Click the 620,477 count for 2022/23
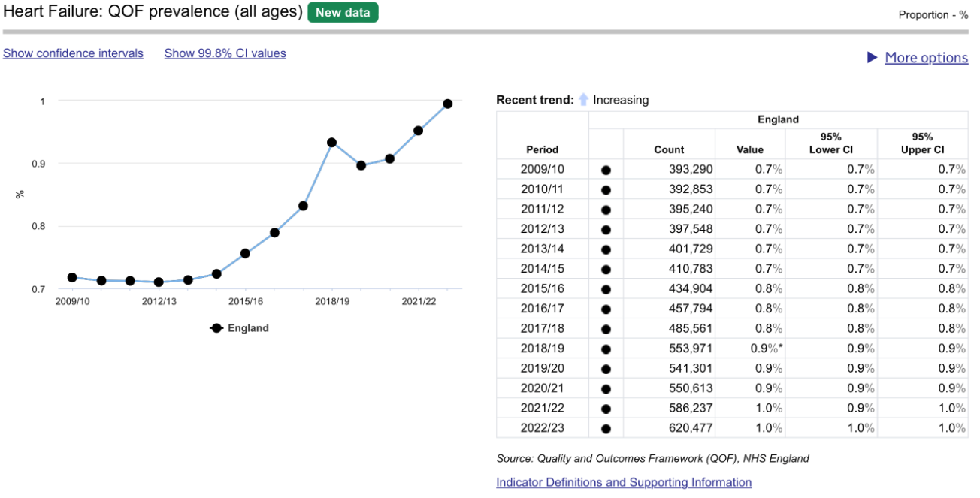This screenshot has height=498, width=980. click(692, 427)
